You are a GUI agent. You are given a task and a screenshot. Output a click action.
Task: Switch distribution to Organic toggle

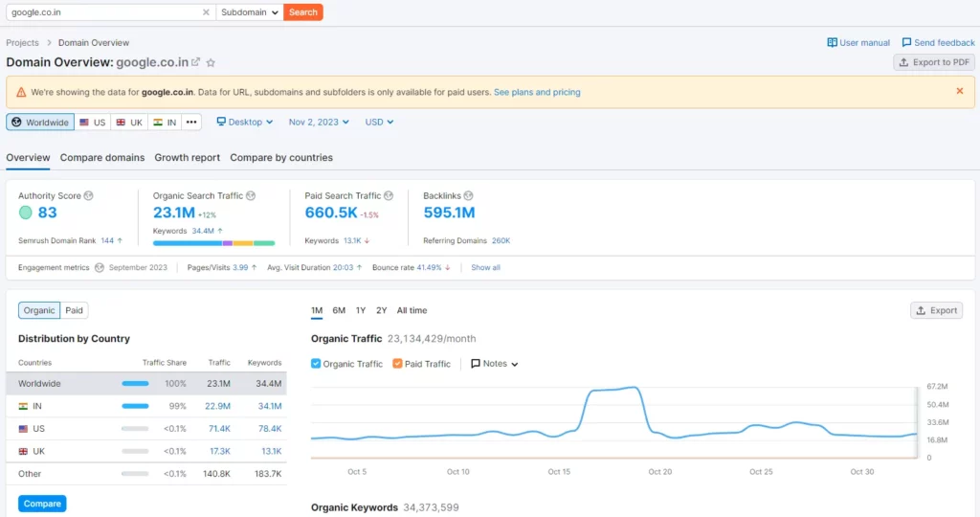39,310
